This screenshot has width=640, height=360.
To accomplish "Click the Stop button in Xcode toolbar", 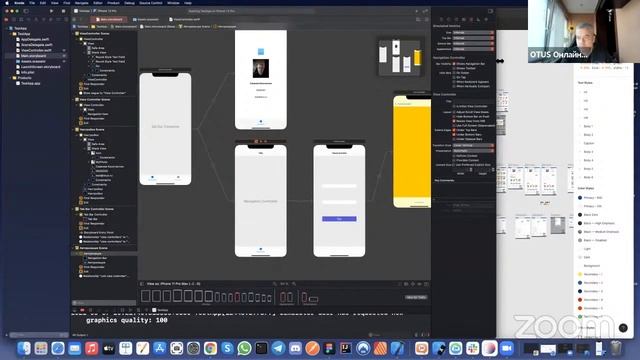I will point(63,11).
